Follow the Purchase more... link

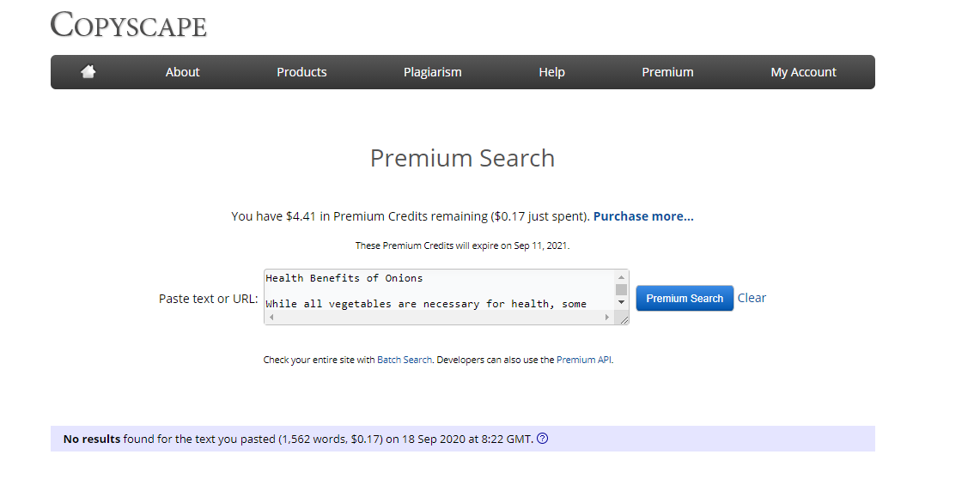(643, 216)
